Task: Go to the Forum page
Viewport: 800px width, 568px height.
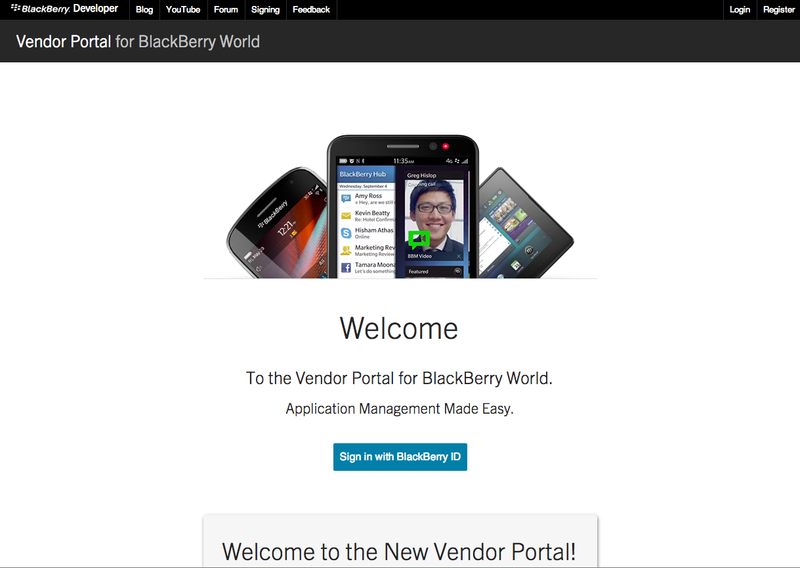Action: coord(226,10)
